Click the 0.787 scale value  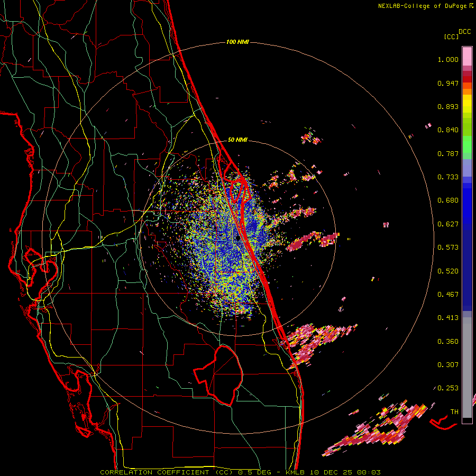[x=448, y=153]
